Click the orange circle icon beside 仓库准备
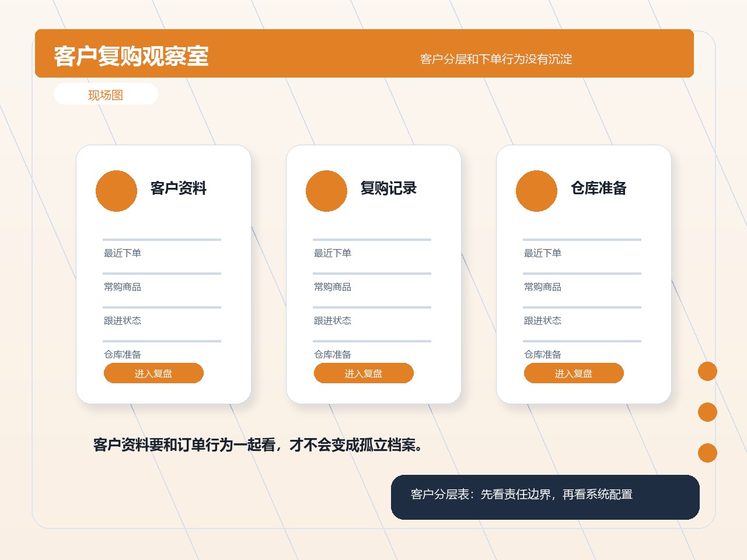Viewport: 747px width, 560px height. 536,191
